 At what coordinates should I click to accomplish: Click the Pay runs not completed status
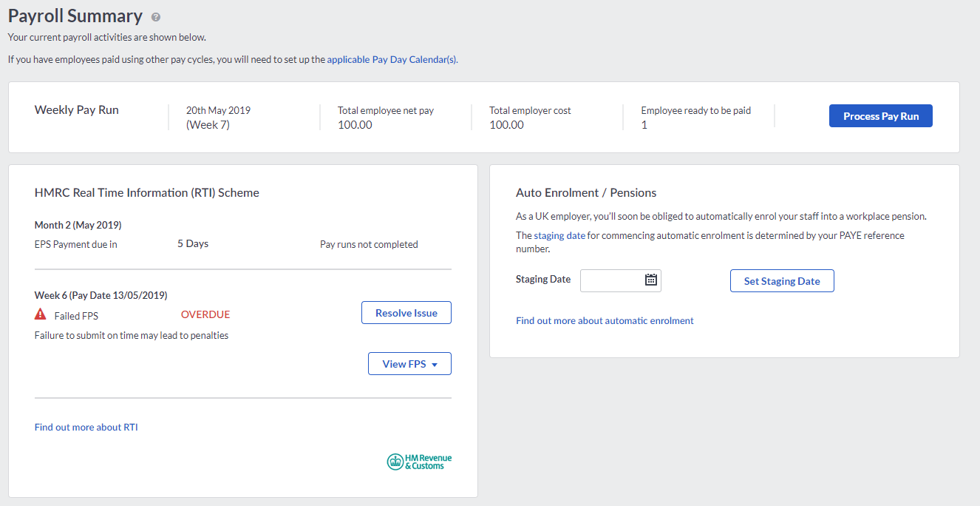tap(369, 244)
